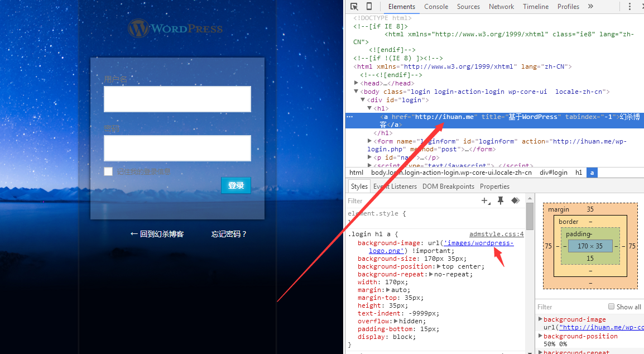Enable the Show all checkbox
644x354 pixels.
(x=612, y=307)
